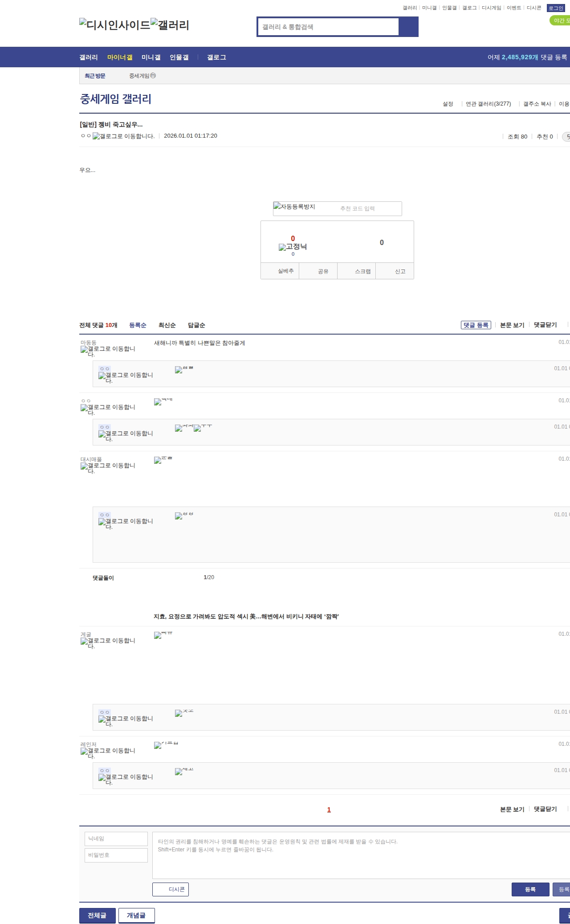Click the 어제 2,485,929개 댓글 등록 text
This screenshot has height=924, width=570.
[x=527, y=57]
